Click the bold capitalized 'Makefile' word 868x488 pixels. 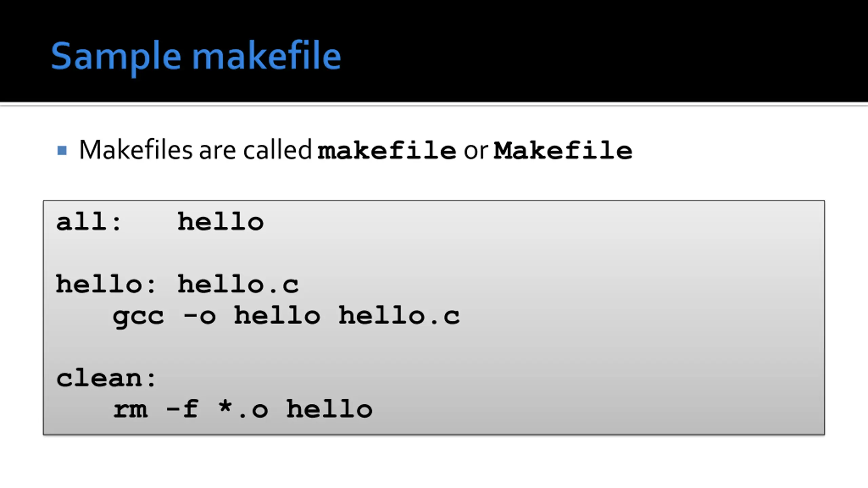pos(563,150)
